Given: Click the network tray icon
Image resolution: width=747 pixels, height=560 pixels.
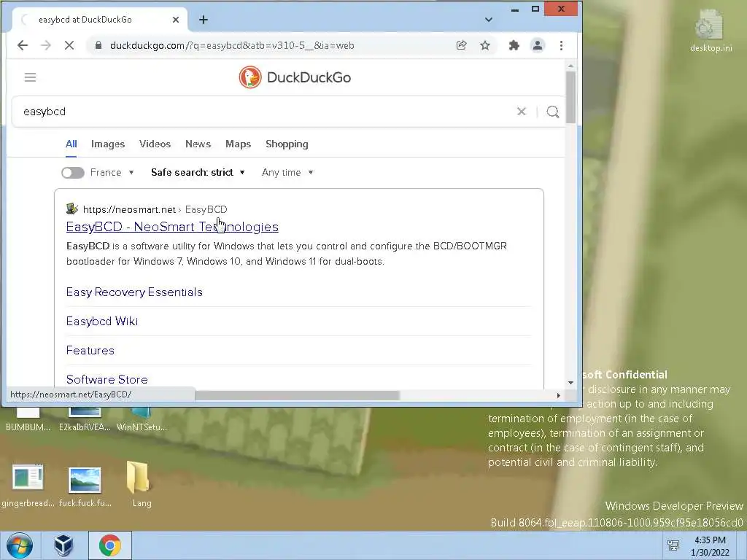Looking at the screenshot, I should [673, 545].
